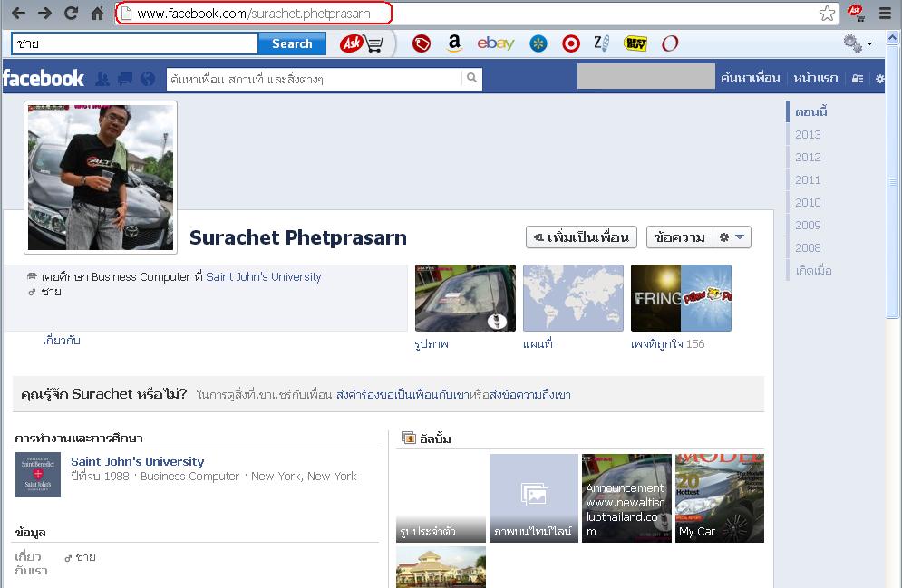Open Surachet's profile picture
The image size is (902, 588).
coord(101,178)
